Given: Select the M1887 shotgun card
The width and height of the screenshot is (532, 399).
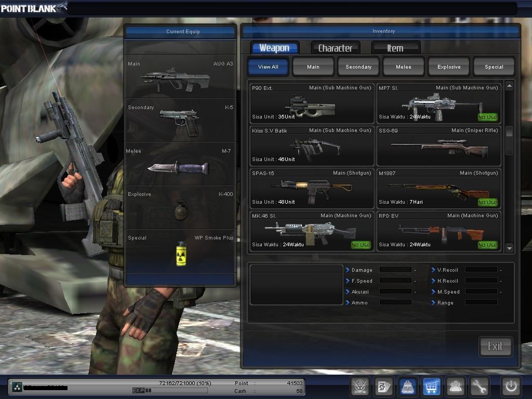Looking at the screenshot, I should coord(438,188).
